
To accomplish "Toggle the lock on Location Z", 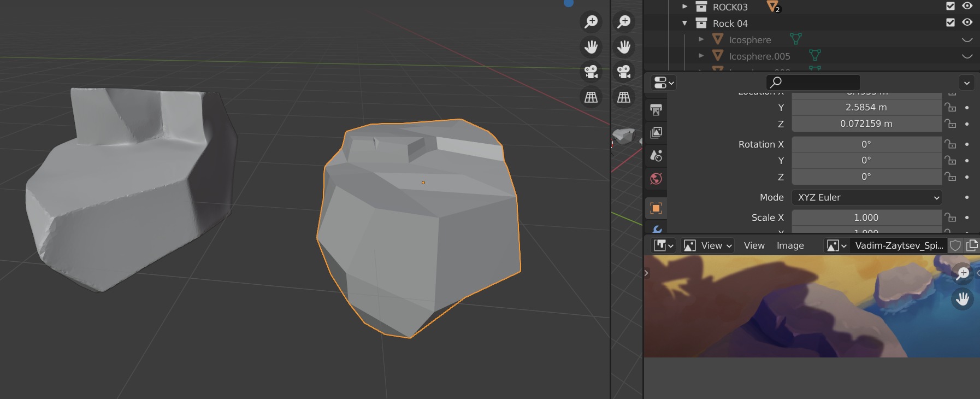I will [951, 124].
